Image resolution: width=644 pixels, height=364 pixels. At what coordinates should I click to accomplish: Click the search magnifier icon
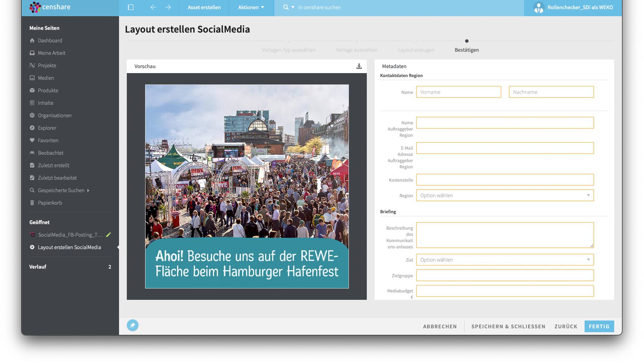286,7
